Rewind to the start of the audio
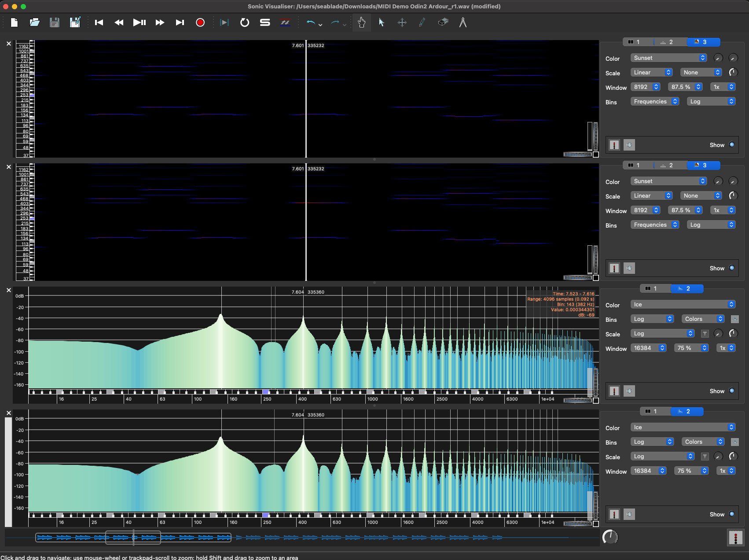This screenshot has height=560, width=749. (x=99, y=22)
